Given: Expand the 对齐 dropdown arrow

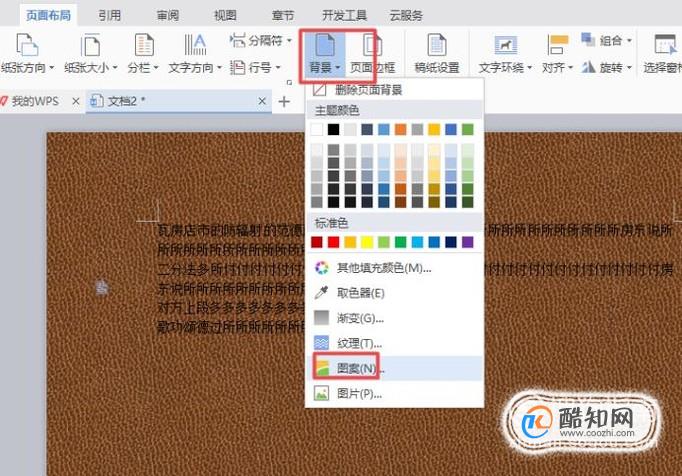Looking at the screenshot, I should tap(570, 67).
